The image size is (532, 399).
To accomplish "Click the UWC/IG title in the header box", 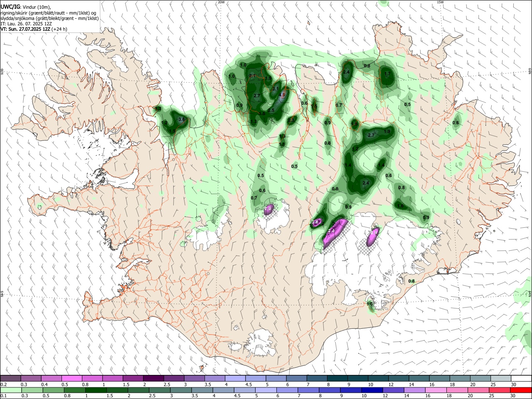I will coord(10,7).
